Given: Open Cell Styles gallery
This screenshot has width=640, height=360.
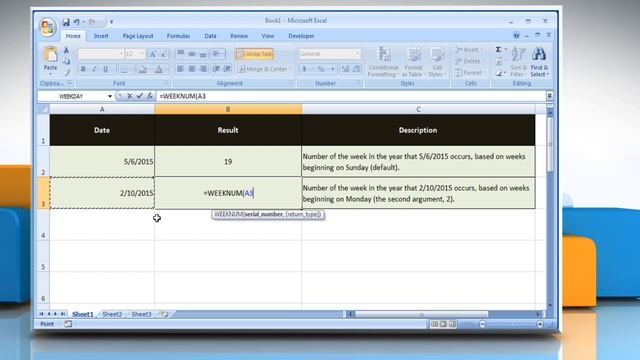Looking at the screenshot, I should pos(437,62).
